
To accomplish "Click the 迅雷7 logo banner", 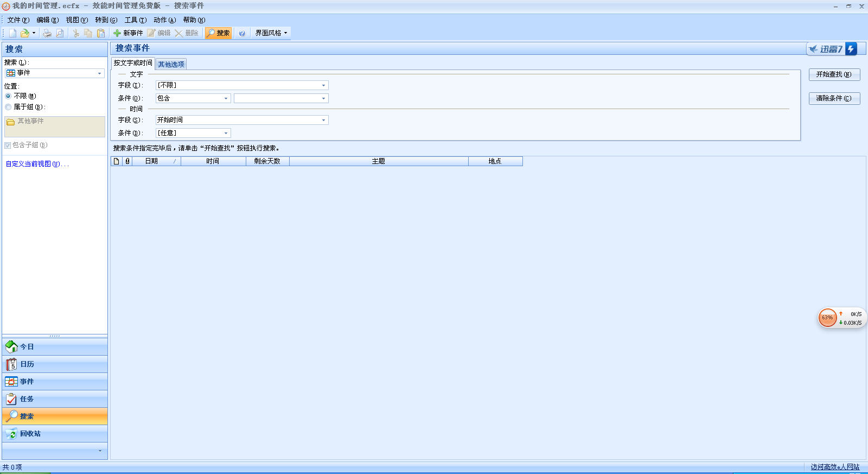I will [x=832, y=49].
